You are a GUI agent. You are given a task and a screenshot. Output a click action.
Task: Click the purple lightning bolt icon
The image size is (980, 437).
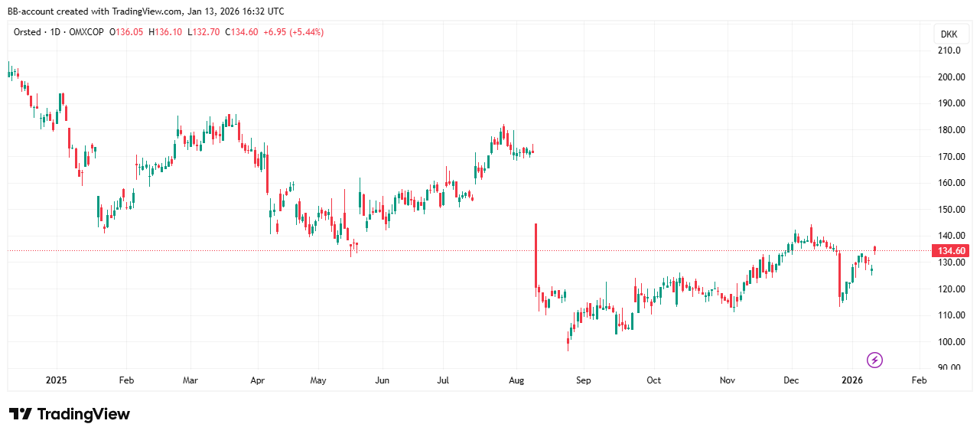coord(875,360)
